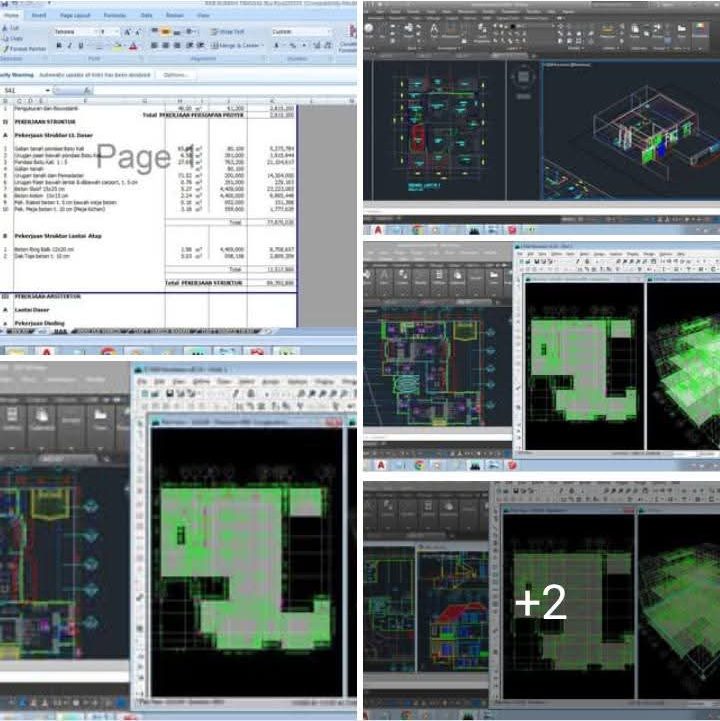Center-align text using the alignment icon
This screenshot has height=721, width=720.
pos(168,45)
